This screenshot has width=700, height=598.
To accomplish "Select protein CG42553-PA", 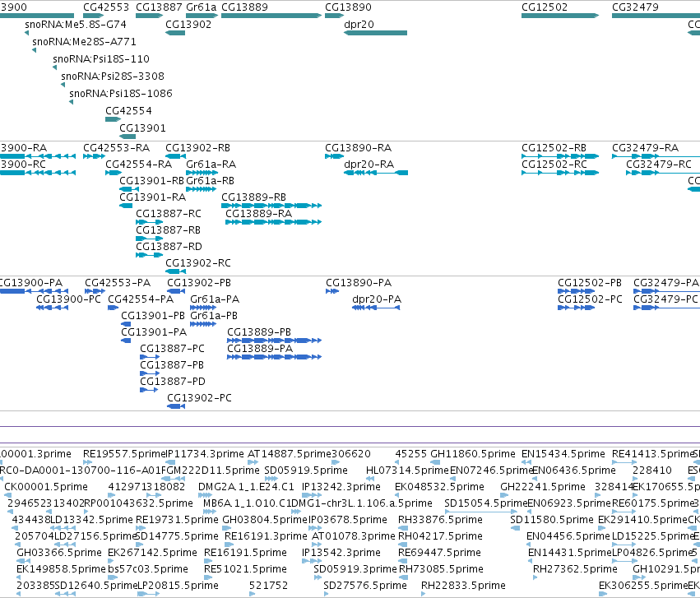I will (95, 291).
